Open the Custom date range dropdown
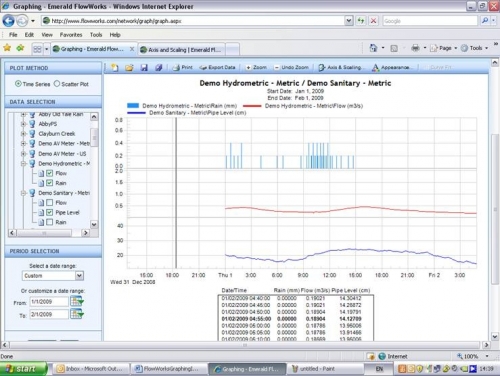The image size is (500, 376). coord(79,276)
